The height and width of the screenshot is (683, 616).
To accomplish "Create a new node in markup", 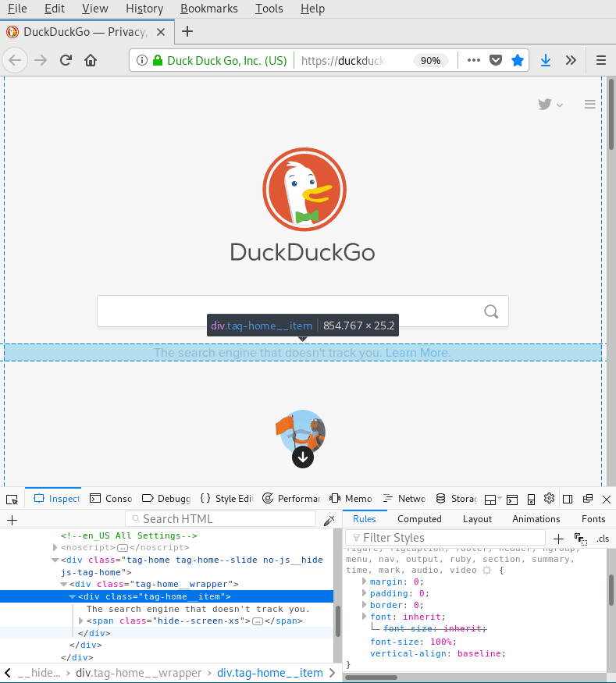I will pyautogui.click(x=12, y=520).
